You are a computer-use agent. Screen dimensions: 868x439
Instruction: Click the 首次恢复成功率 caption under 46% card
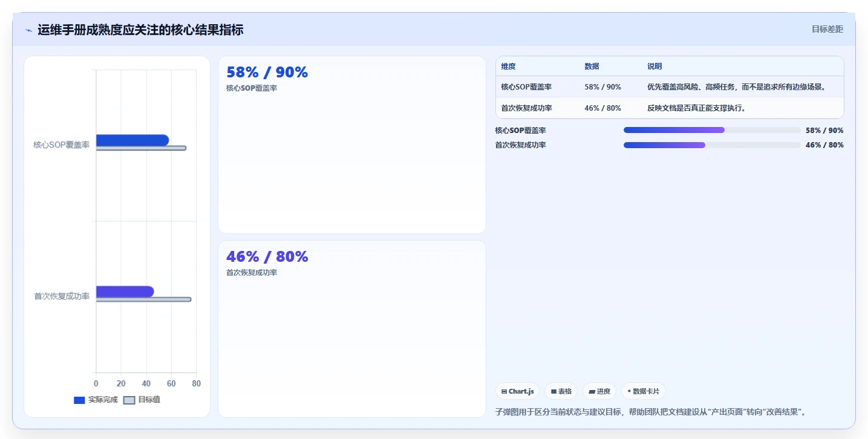pyautogui.click(x=252, y=273)
